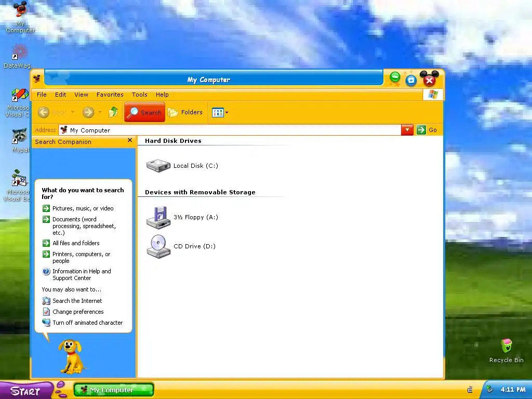The image size is (532, 399).
Task: Click the Back arrow toolbar button
Action: (x=44, y=112)
